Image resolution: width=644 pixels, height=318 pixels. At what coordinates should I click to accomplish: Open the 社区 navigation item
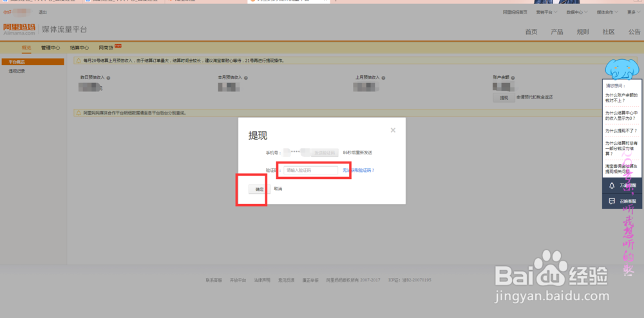pyautogui.click(x=609, y=32)
